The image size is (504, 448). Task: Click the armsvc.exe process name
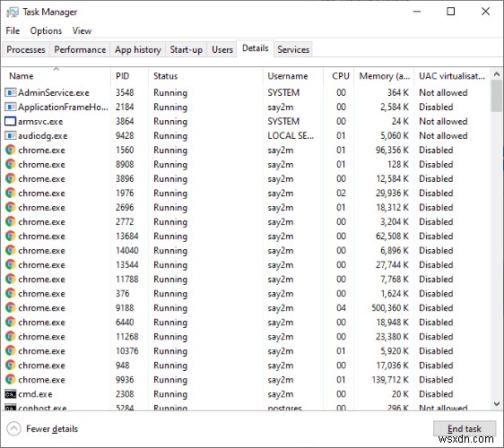coord(40,121)
